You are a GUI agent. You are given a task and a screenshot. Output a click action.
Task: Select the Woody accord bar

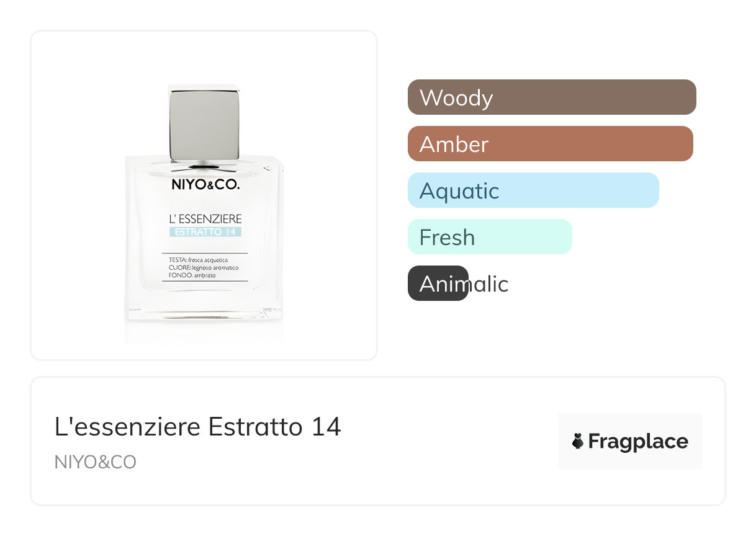551,97
